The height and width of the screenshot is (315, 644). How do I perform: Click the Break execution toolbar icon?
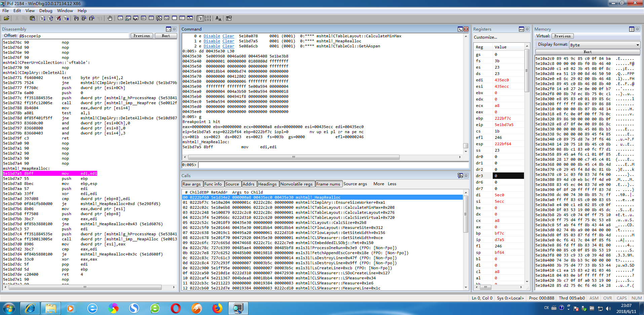[x=66, y=18]
